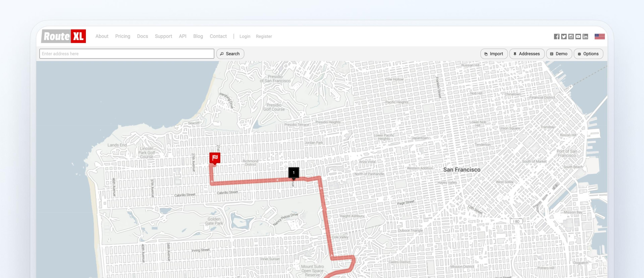Open the YouTube social icon
This screenshot has height=278, width=644.
click(578, 37)
